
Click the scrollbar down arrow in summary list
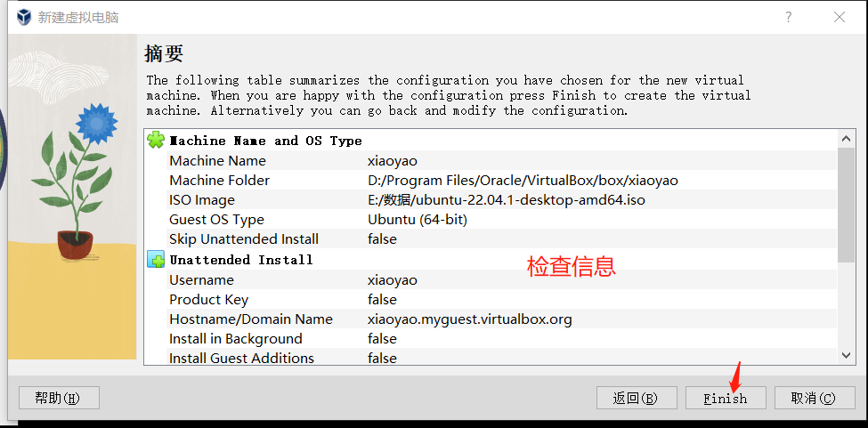tap(846, 355)
